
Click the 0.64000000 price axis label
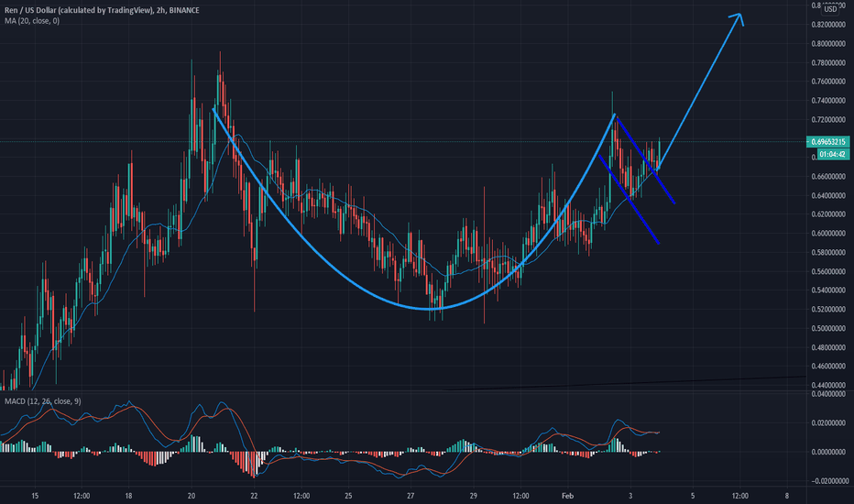[828, 195]
